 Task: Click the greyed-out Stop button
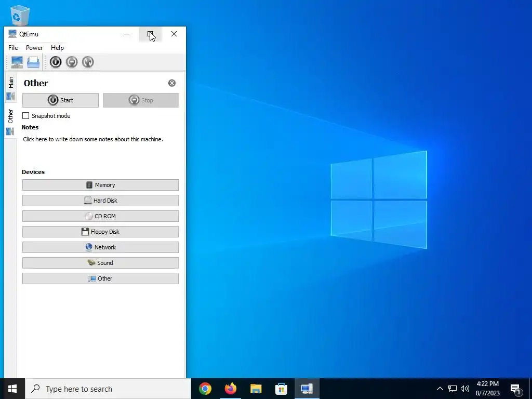[141, 100]
